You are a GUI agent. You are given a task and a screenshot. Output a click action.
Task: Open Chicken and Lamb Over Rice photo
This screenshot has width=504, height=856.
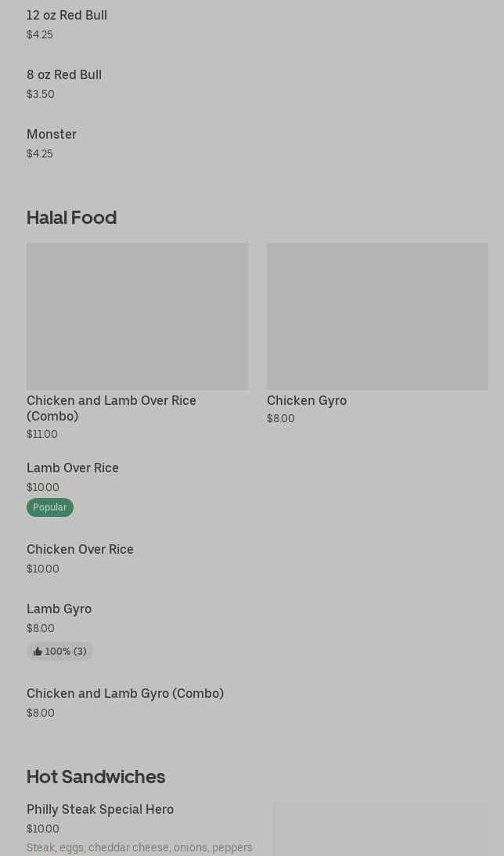[137, 316]
